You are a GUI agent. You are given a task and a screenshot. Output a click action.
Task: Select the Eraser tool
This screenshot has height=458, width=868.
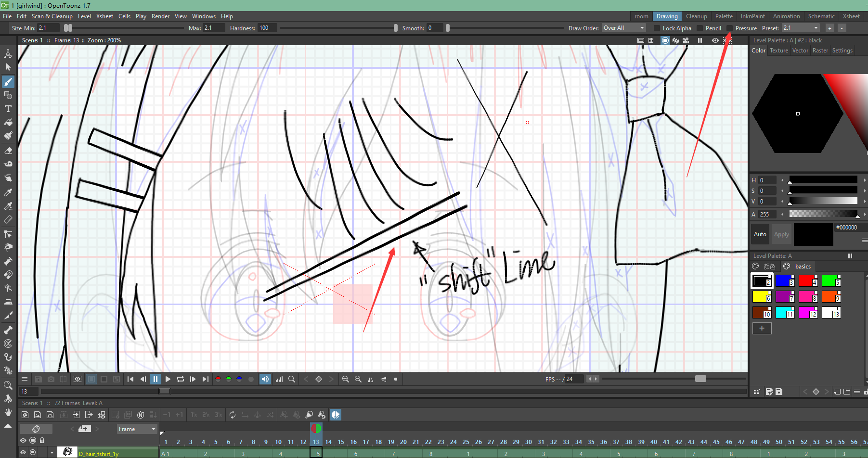(8, 151)
